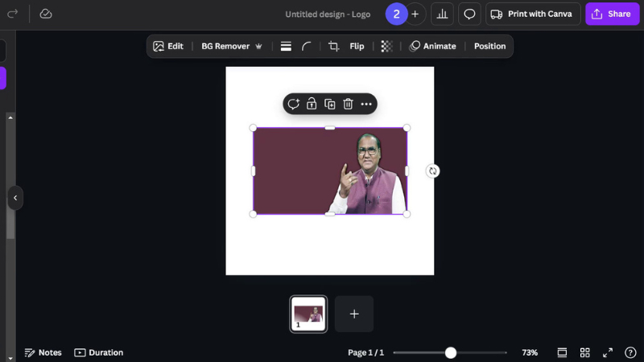Click the crown icon next to BG Remover
The image size is (644, 362).
click(x=258, y=47)
